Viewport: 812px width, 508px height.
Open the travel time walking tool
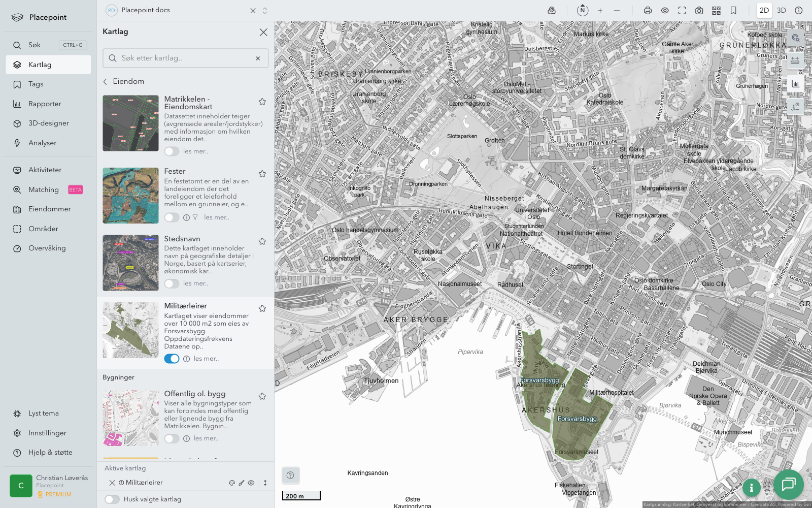[x=795, y=107]
